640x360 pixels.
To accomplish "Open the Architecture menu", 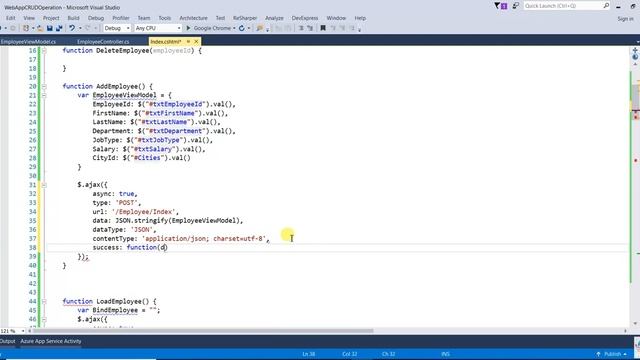I will tap(193, 18).
